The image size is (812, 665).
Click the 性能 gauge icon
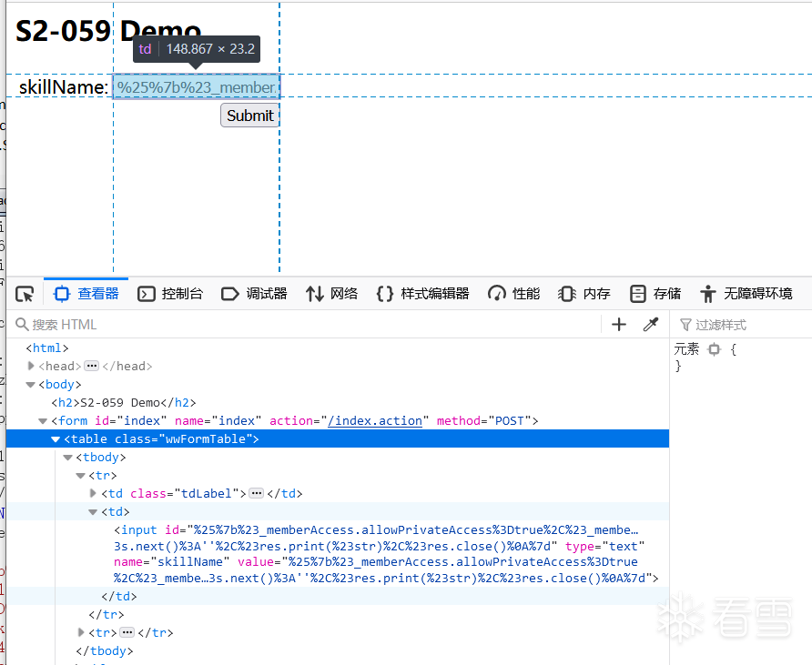(497, 294)
